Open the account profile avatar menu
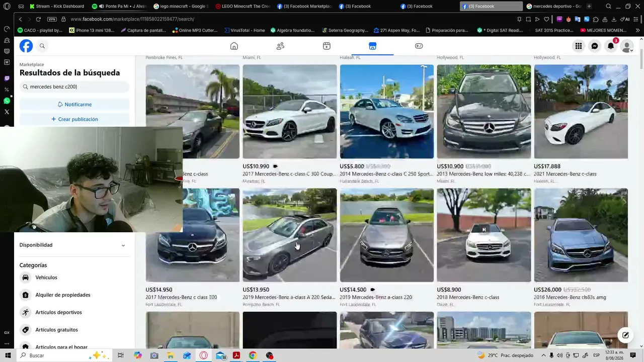 pos(627,46)
